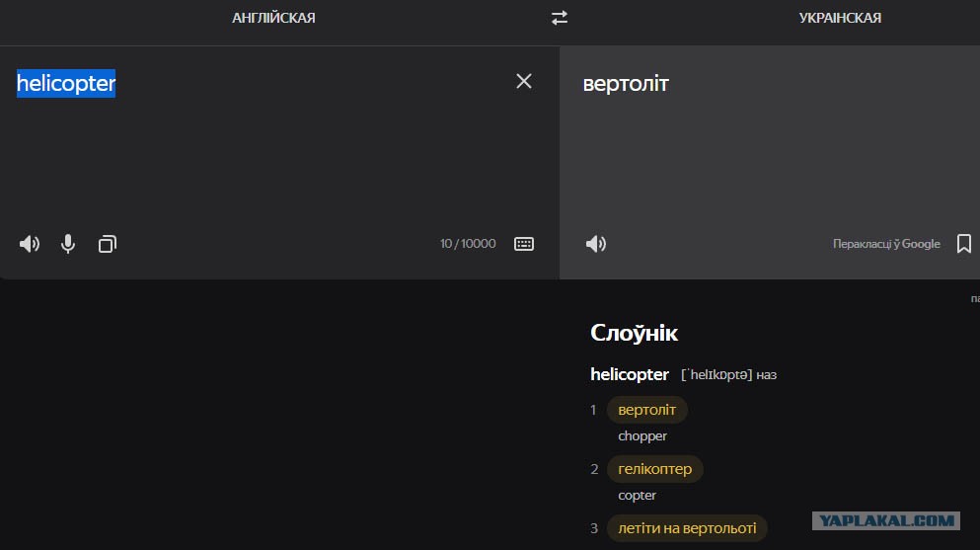Image resolution: width=980 pixels, height=550 pixels.
Task: Choose the летіти на вертольоті entry
Action: 687,528
